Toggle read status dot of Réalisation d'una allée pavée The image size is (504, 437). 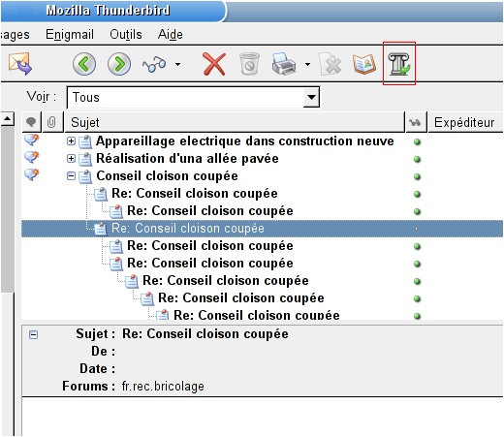417,159
